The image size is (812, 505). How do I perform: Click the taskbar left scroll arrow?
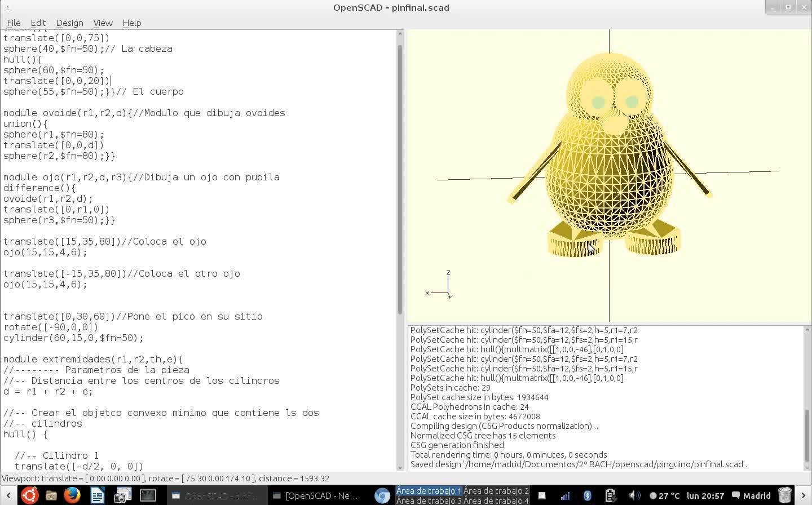pos(8,495)
